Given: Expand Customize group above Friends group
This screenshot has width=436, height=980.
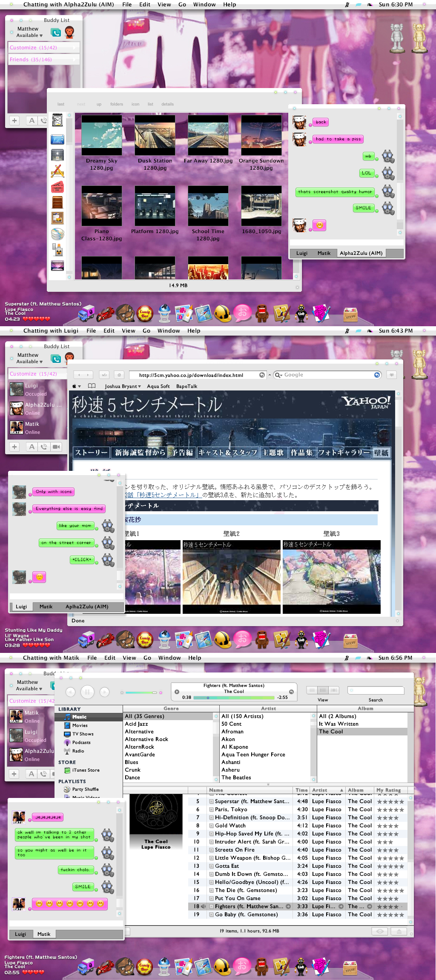Looking at the screenshot, I should point(44,48).
